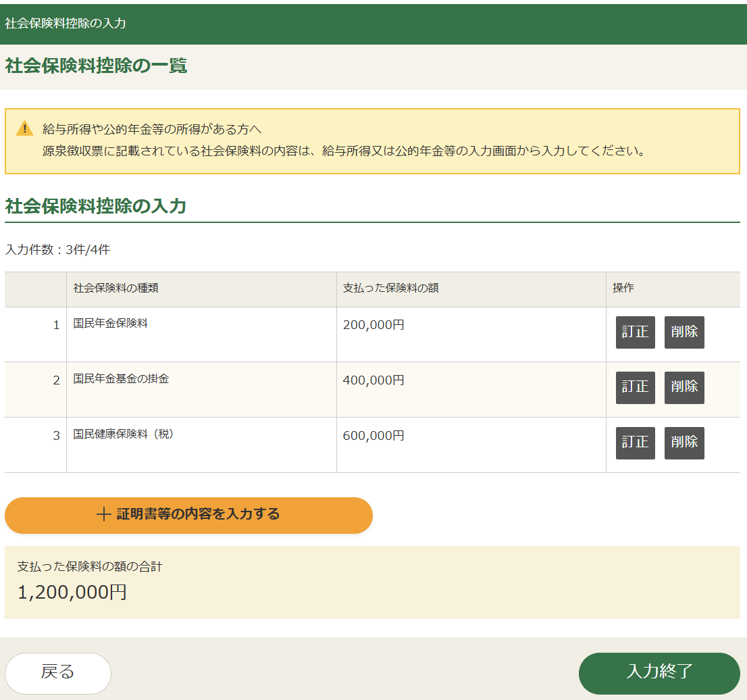The height and width of the screenshot is (700, 747).
Task: Delete the 国民年金基金の掛金 entry with 削除
Action: pos(684,387)
